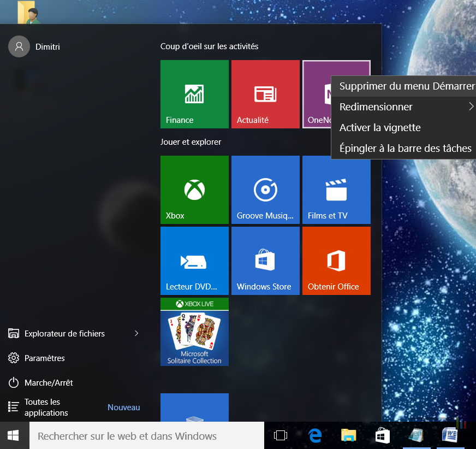Open the Actualité news tile
The height and width of the screenshot is (449, 476).
click(x=265, y=94)
